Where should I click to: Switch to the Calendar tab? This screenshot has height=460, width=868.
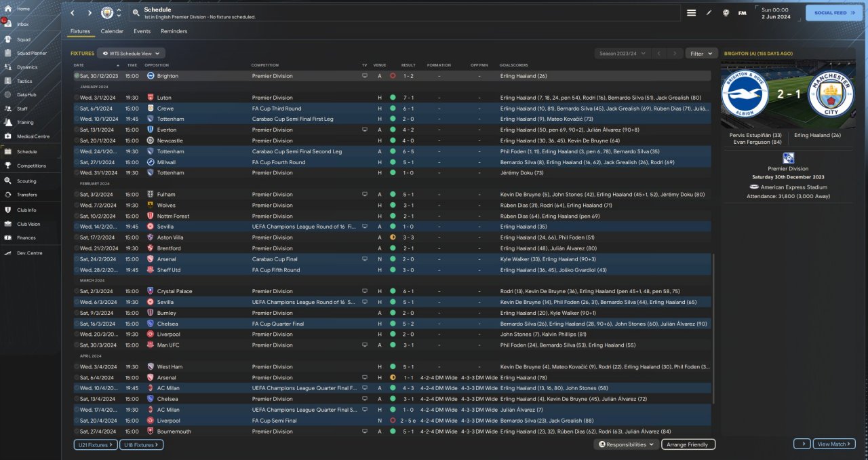pyautogui.click(x=112, y=31)
